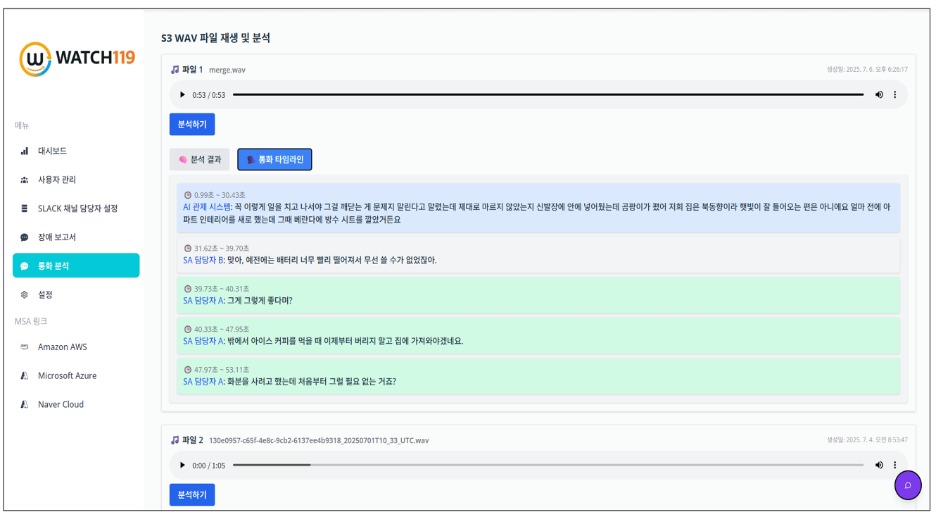Image resolution: width=936 pixels, height=518 pixels.
Task: Go to 사용자 관리 in sidebar
Action: click(x=56, y=180)
